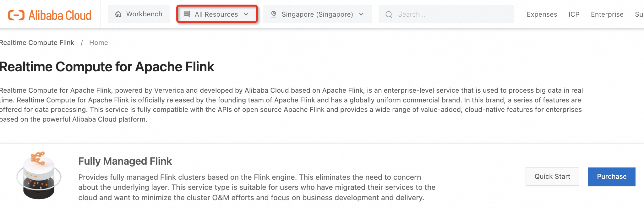This screenshot has height=208, width=644.
Task: Open the ICP menu item
Action: click(x=574, y=14)
